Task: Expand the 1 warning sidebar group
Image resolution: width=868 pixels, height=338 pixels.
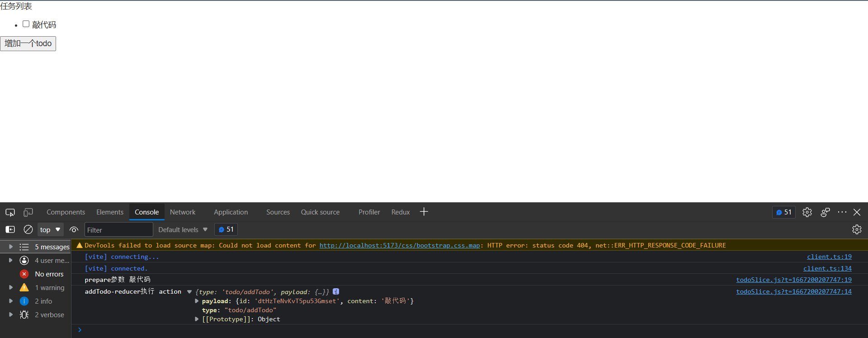Action: pyautogui.click(x=11, y=287)
